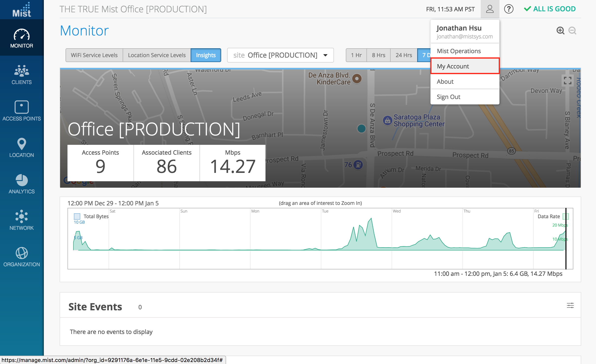
Task: Click the ALL IS GOOD status
Action: pyautogui.click(x=550, y=9)
